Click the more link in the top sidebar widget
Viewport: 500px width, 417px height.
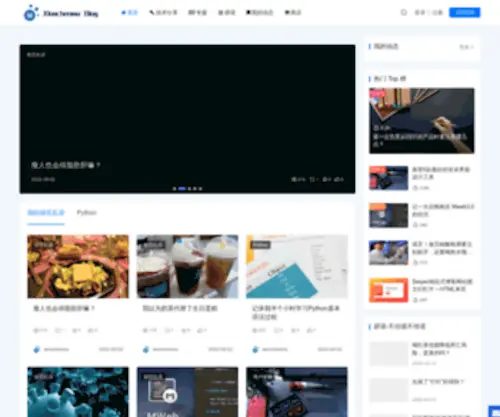point(466,47)
